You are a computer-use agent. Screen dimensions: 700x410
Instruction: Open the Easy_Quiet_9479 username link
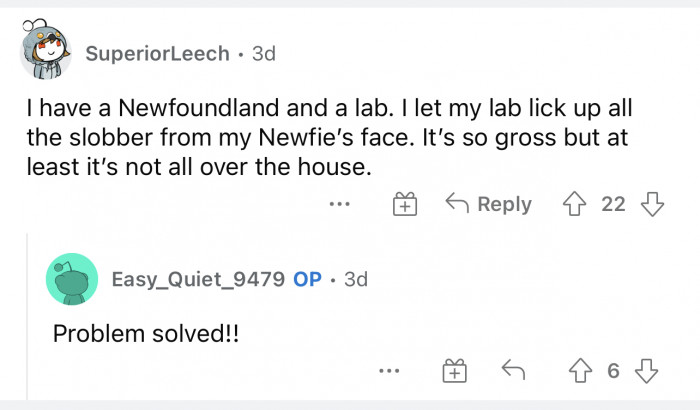pyautogui.click(x=198, y=279)
